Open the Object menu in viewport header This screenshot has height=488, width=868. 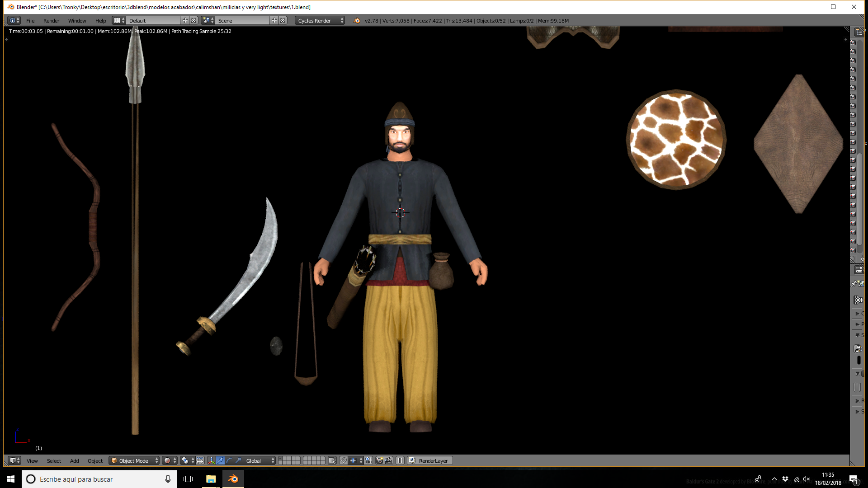pos(95,460)
